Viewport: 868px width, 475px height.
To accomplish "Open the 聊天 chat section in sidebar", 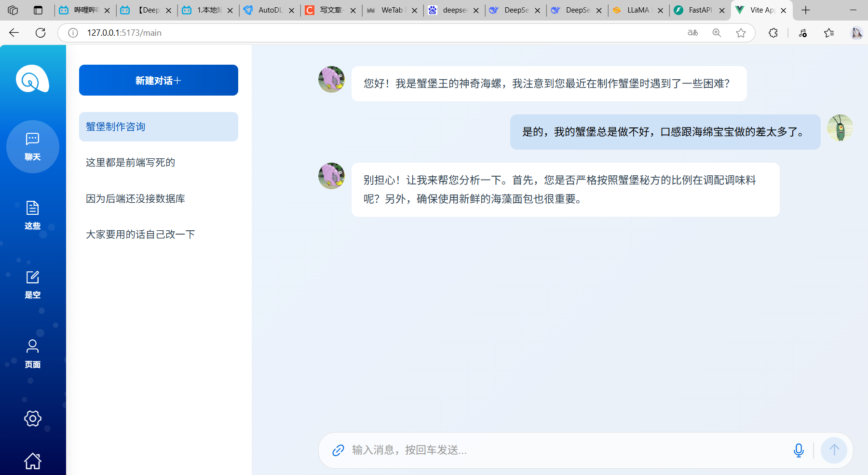I will [32, 147].
